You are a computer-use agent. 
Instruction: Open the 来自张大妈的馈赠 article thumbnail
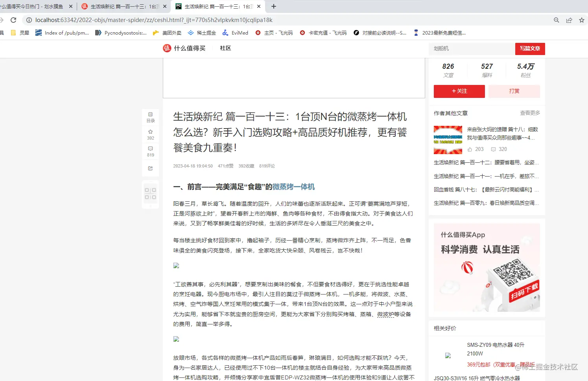[x=448, y=140]
